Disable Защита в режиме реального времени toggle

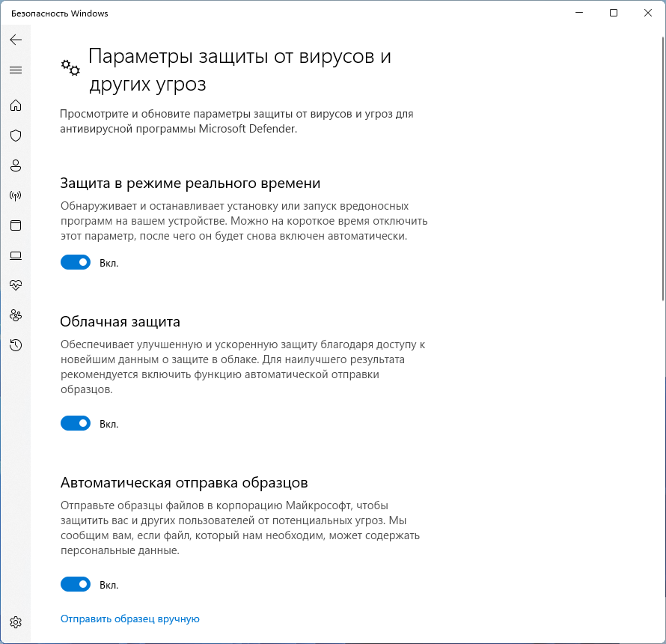coord(76,263)
